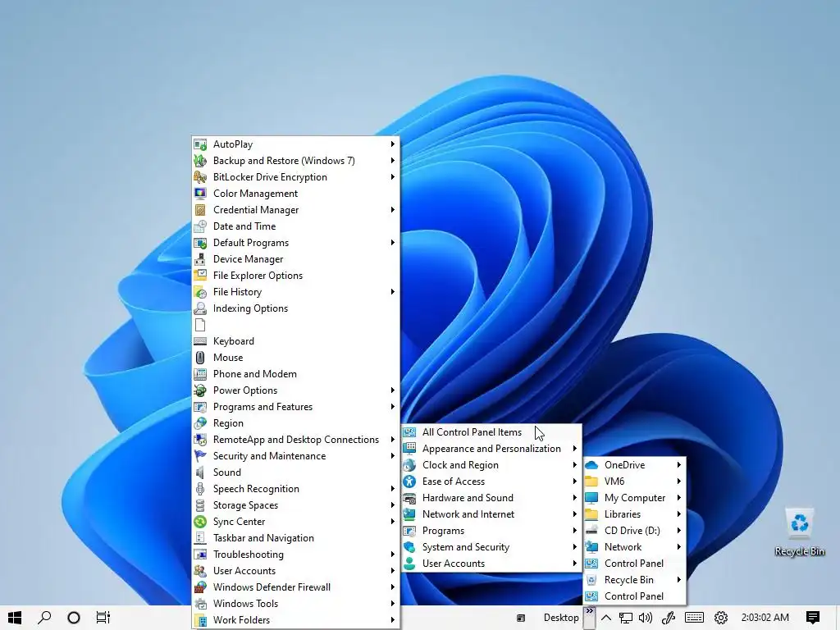Viewport: 840px width, 630px height.
Task: Open the taskbar settings gear icon
Action: (x=721, y=618)
